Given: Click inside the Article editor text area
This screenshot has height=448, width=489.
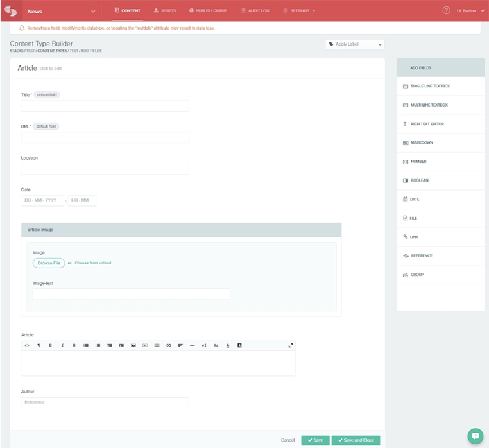Looking at the screenshot, I should (x=159, y=363).
